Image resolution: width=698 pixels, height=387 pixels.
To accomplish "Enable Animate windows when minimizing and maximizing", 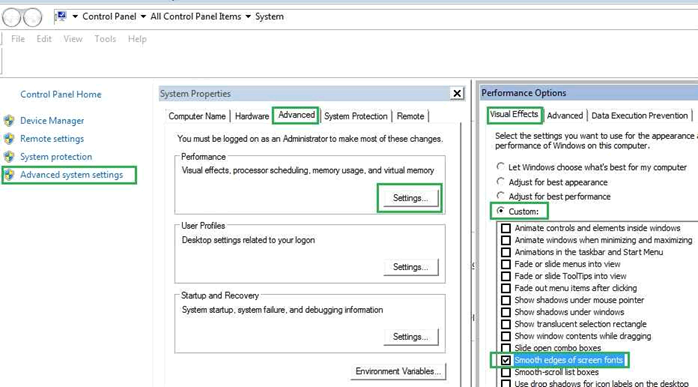I will [x=506, y=240].
